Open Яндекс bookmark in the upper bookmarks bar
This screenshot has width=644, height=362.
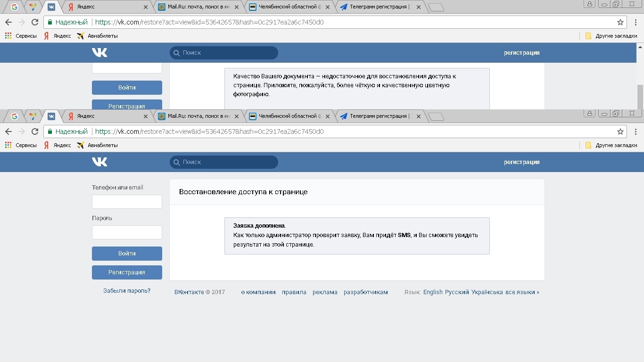57,36
